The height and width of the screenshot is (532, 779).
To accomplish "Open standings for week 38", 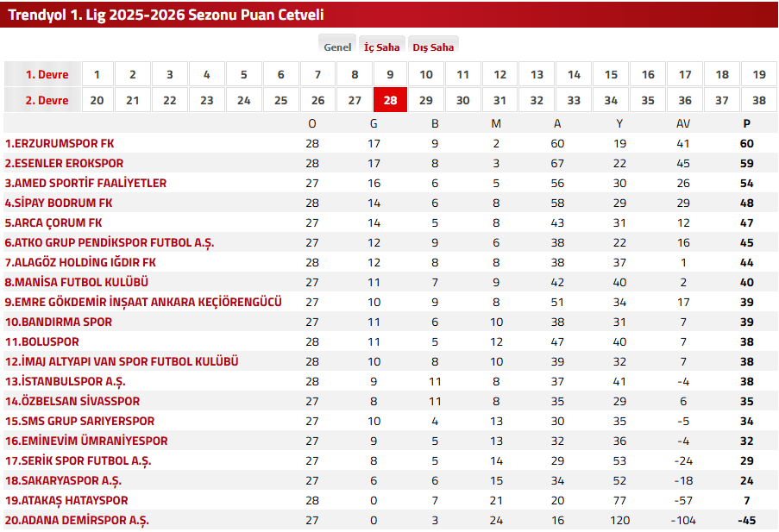I will 757,100.
